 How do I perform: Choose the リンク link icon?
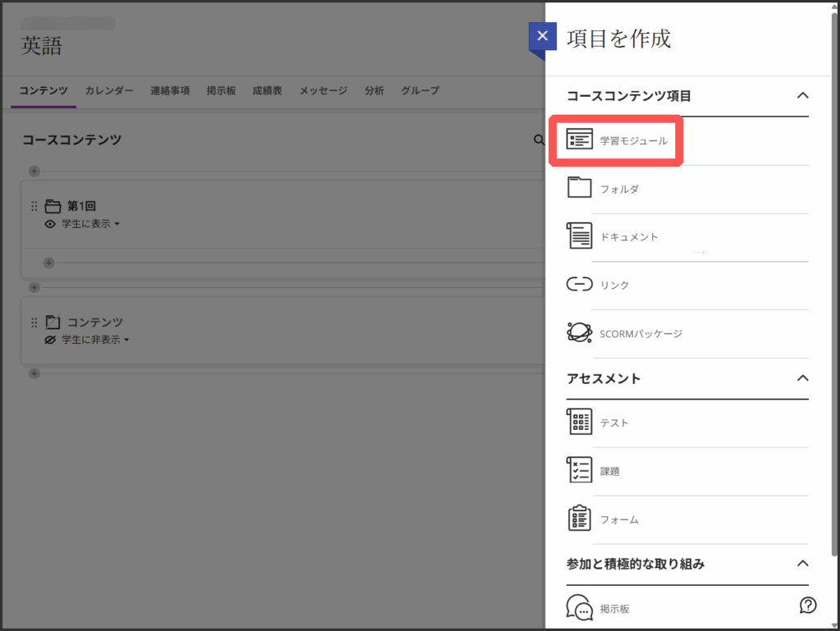coord(579,285)
